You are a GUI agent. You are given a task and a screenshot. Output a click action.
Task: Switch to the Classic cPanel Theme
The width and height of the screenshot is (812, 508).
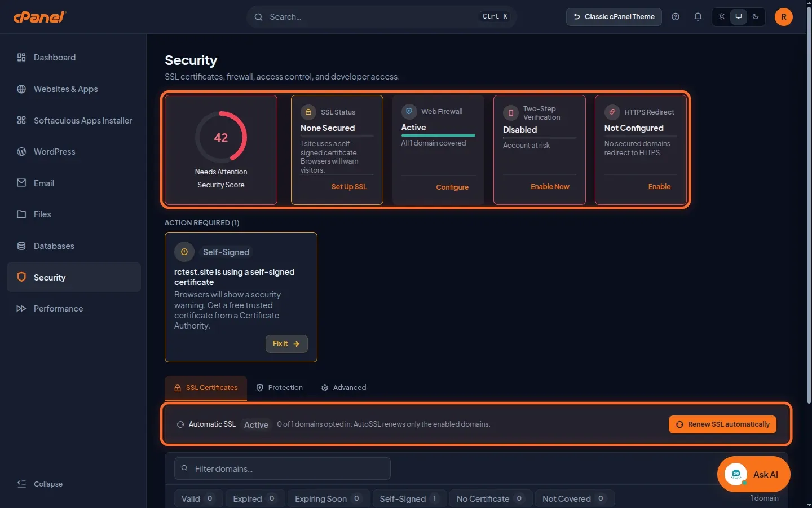(614, 17)
